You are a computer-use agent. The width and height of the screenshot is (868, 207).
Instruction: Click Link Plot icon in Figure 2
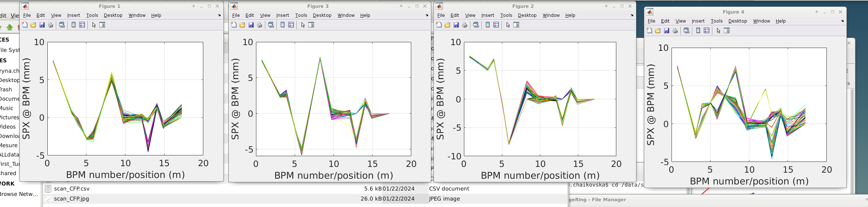(x=476, y=25)
